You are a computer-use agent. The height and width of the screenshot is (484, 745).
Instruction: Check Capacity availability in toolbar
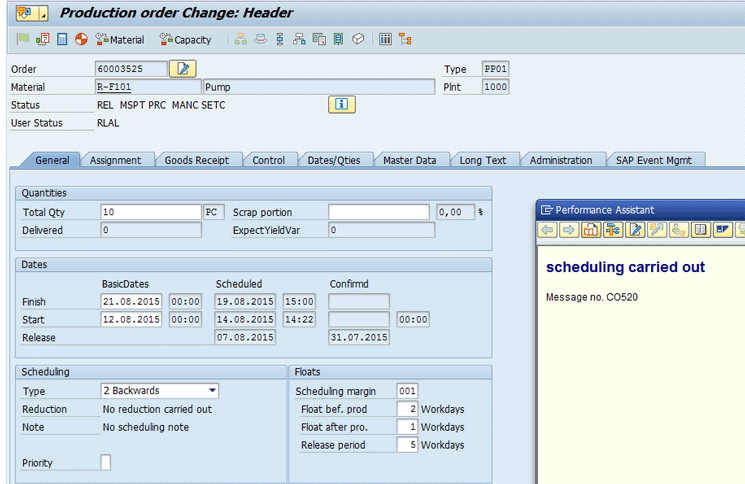coord(185,39)
